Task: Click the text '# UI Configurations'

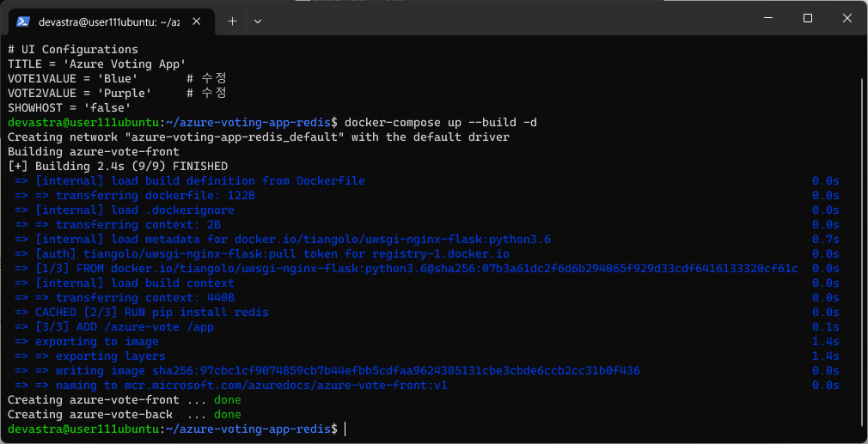Action: (72, 49)
